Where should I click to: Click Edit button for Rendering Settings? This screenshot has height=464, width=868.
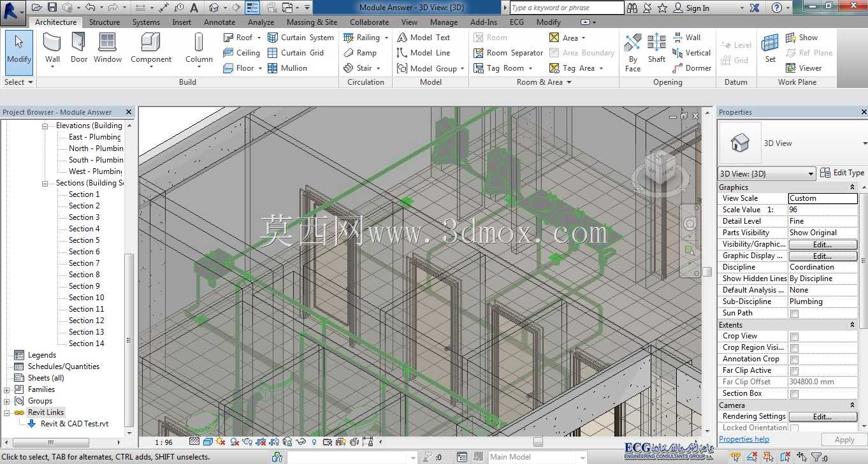pyautogui.click(x=823, y=416)
